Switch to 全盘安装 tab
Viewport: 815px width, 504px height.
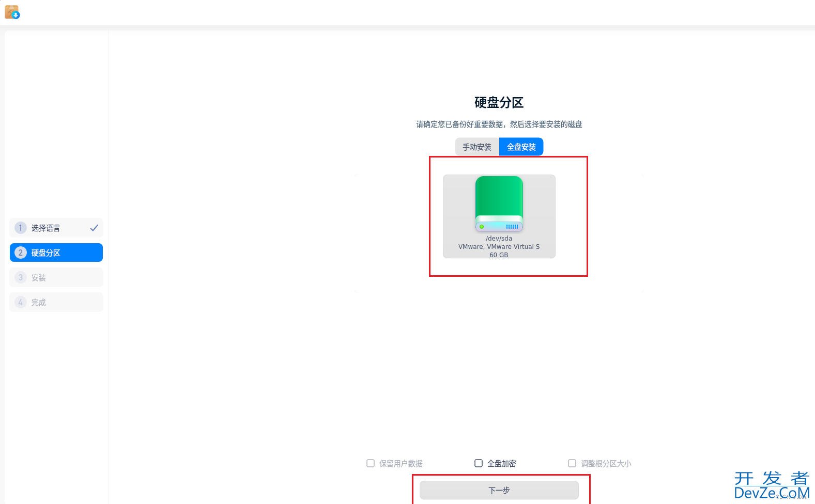(x=521, y=147)
